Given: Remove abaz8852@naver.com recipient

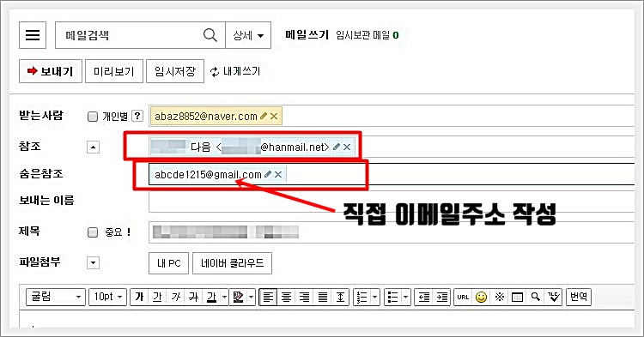Looking at the screenshot, I should 274,117.
